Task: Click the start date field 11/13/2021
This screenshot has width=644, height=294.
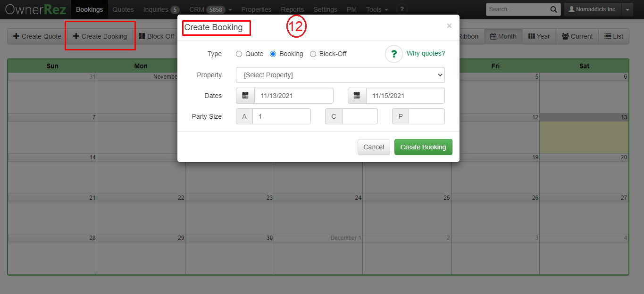Action: point(294,96)
